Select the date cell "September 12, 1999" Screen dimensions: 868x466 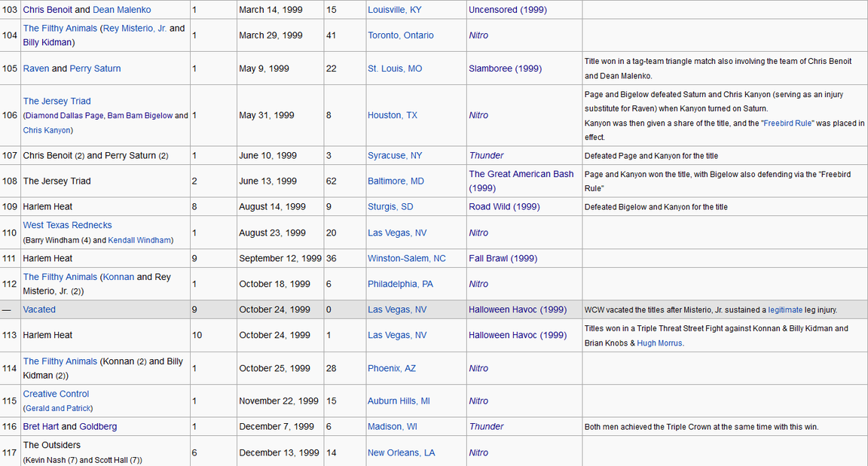(280, 259)
